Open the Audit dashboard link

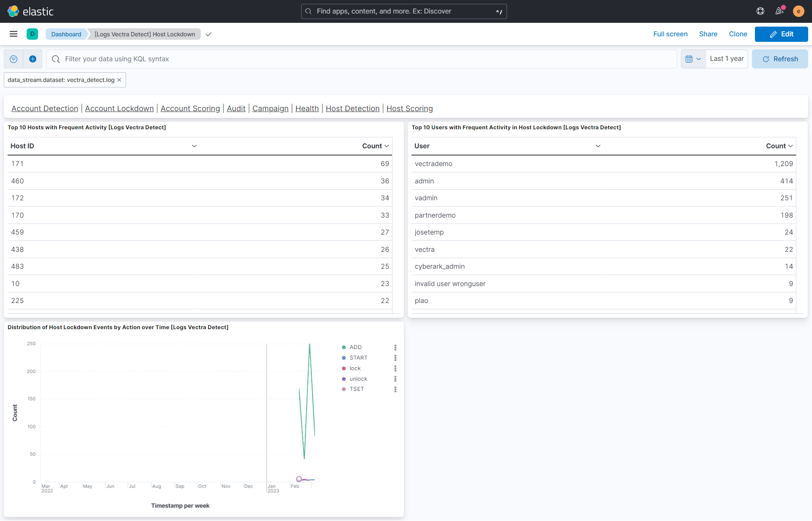point(236,109)
